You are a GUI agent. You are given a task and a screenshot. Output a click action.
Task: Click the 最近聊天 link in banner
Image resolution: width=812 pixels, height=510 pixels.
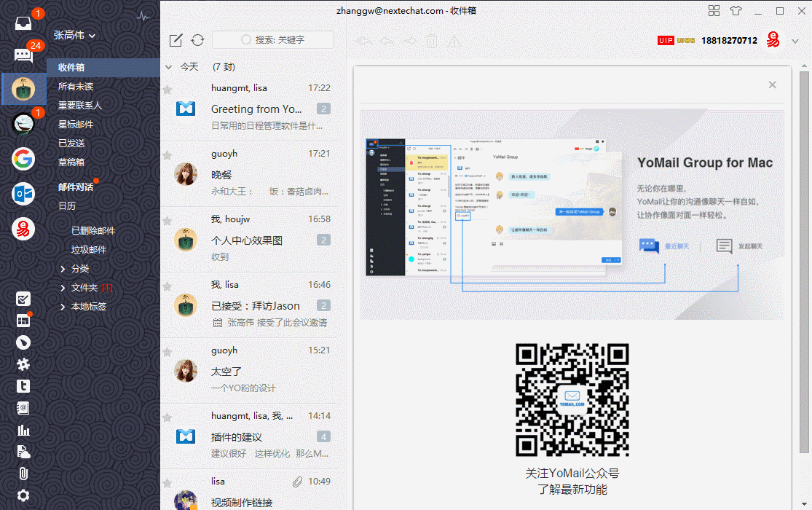coord(677,246)
